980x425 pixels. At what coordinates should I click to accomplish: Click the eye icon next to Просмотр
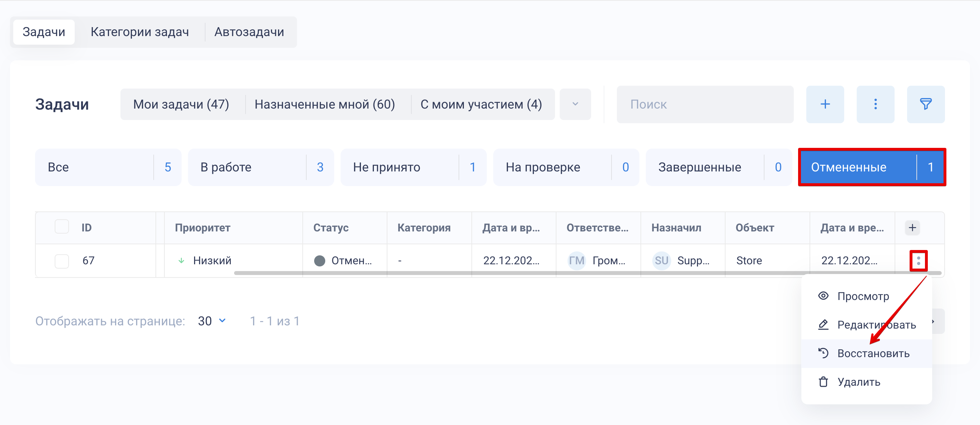pos(823,296)
